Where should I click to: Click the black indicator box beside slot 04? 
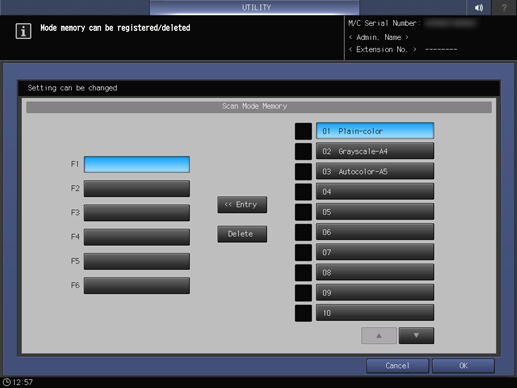(303, 192)
